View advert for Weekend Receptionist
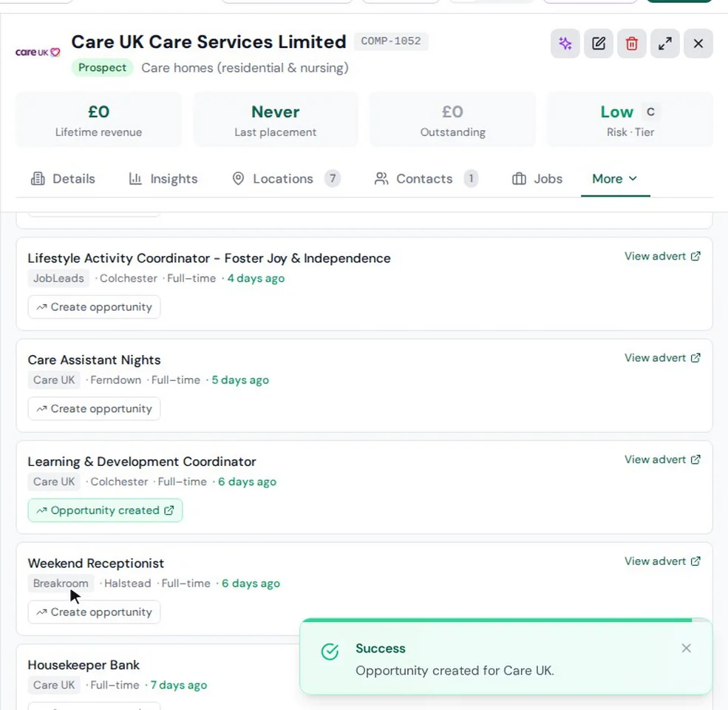 (662, 561)
